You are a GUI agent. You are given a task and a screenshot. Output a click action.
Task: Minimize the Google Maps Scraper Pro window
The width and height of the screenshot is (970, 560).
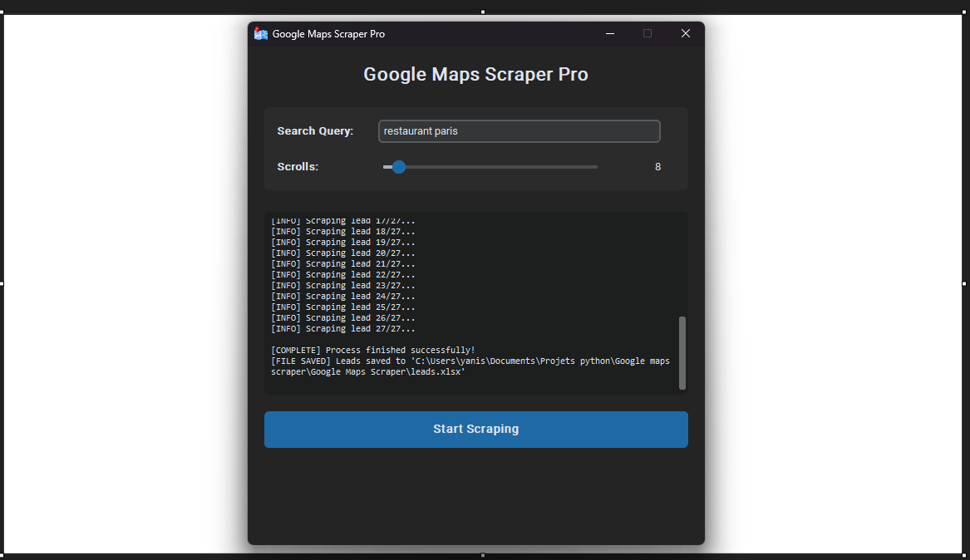coord(610,33)
